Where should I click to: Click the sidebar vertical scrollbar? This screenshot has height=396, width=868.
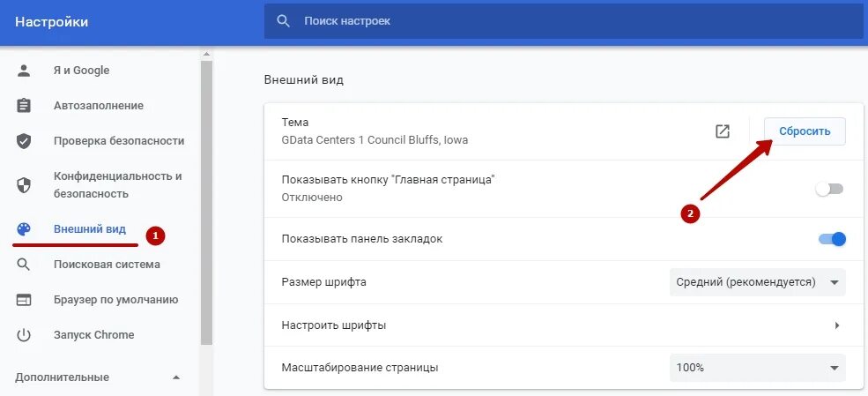pyautogui.click(x=206, y=202)
